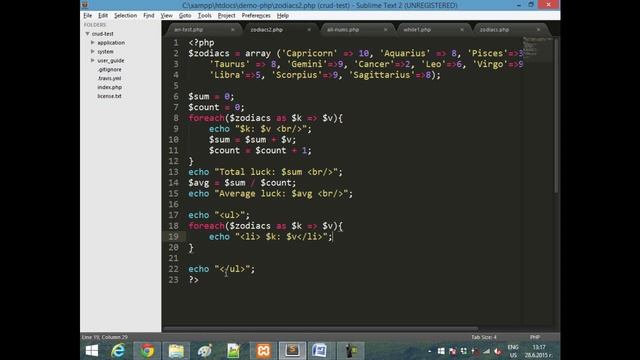640x360 pixels.
Task: Click line number 19 in gutter
Action: [173, 237]
